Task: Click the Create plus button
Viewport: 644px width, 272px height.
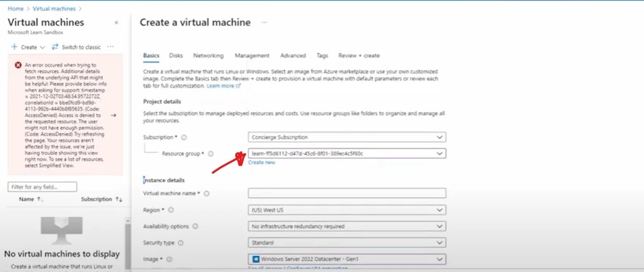Action: point(28,47)
